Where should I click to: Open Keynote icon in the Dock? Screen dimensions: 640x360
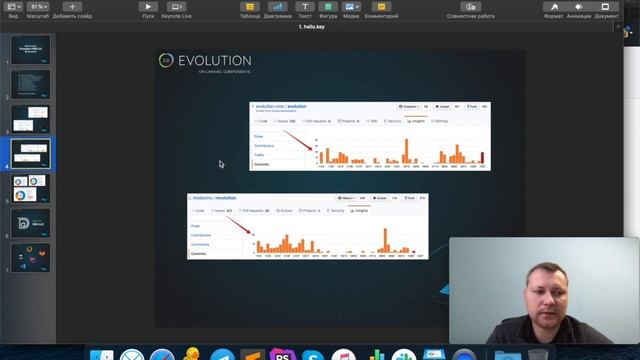coord(434,354)
